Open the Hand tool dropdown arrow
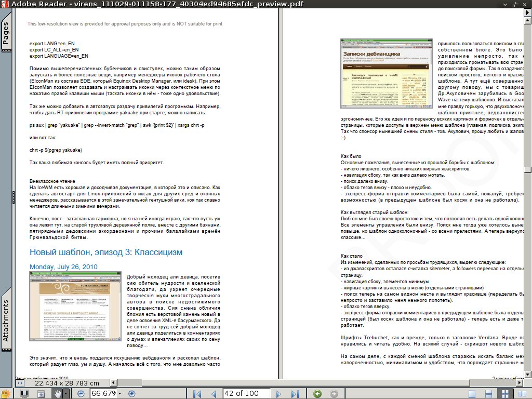 66,394
